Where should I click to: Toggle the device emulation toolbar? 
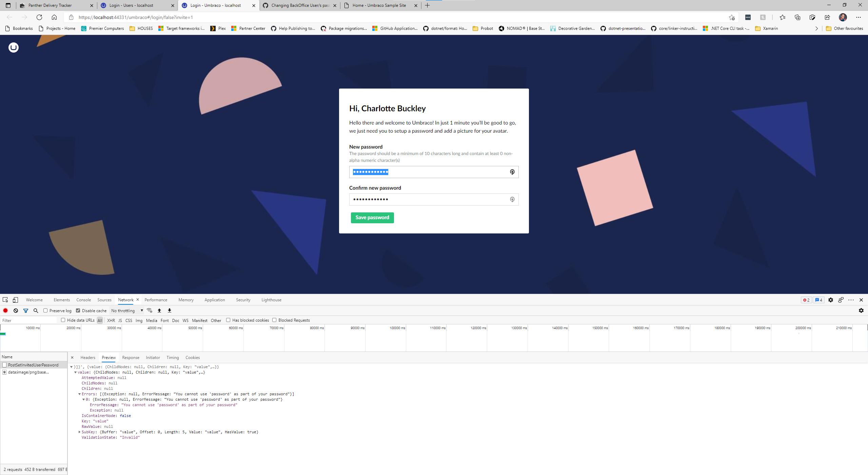click(x=15, y=300)
